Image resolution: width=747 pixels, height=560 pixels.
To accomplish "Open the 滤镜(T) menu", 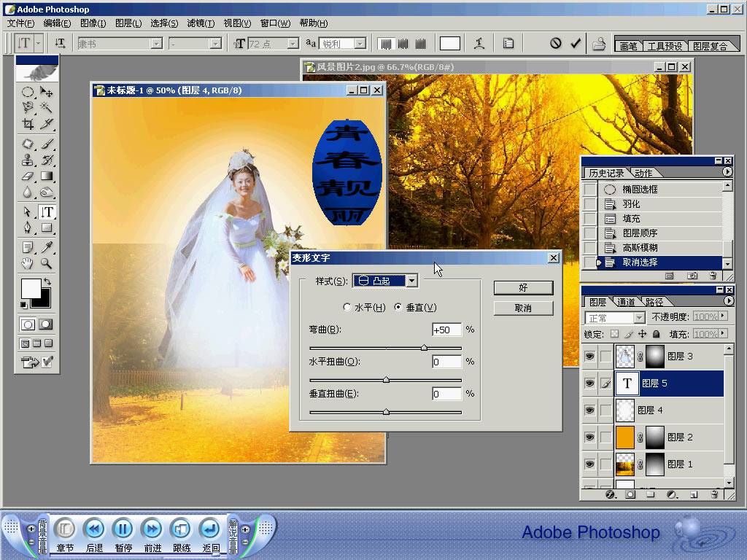I will coord(200,23).
